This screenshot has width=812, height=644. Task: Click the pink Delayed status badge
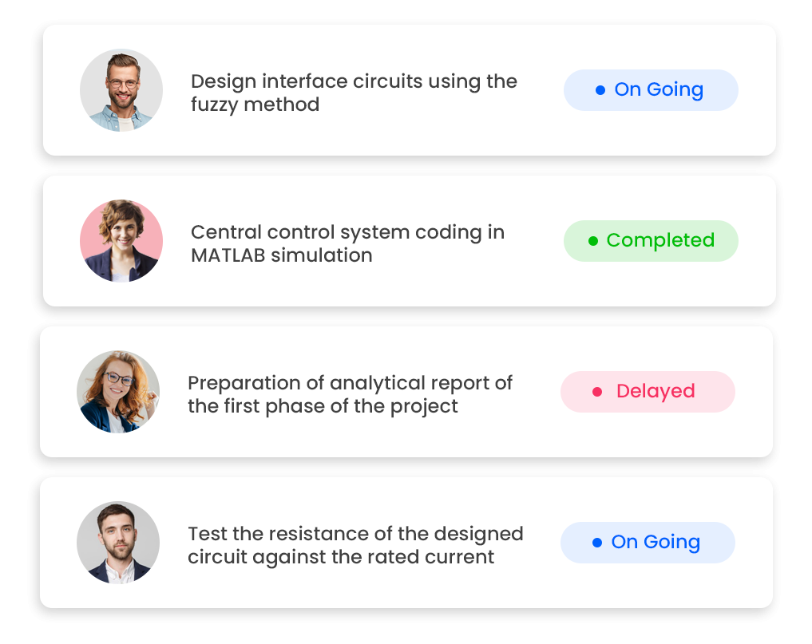(648, 392)
